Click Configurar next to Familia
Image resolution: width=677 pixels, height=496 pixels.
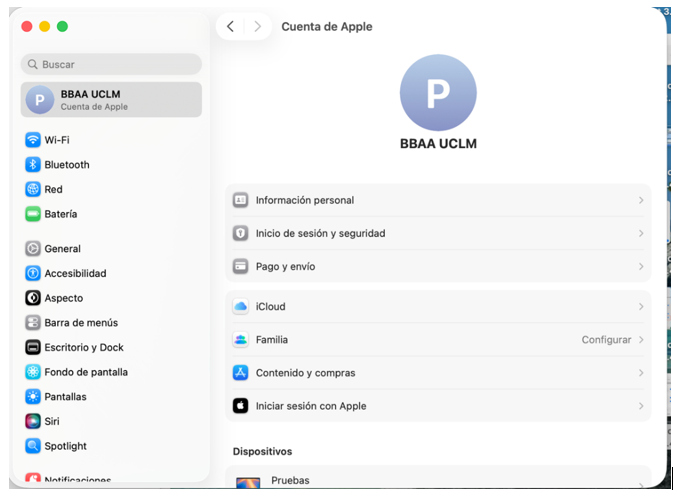[x=606, y=340]
